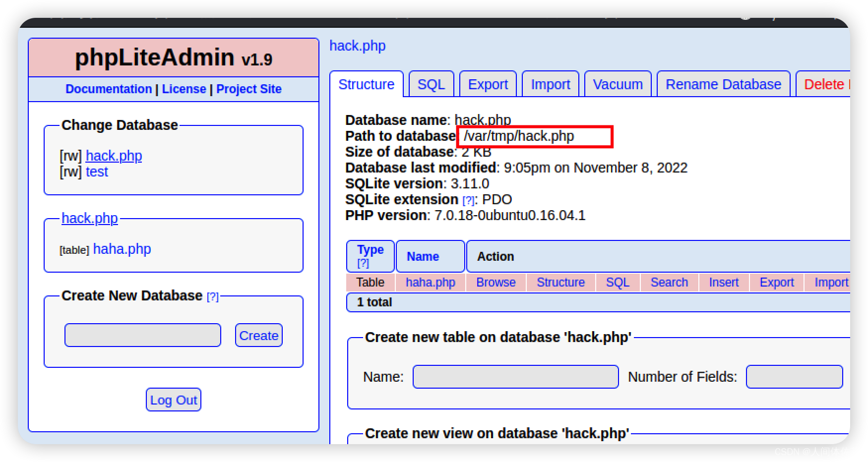Focus the new database name field

click(x=143, y=335)
